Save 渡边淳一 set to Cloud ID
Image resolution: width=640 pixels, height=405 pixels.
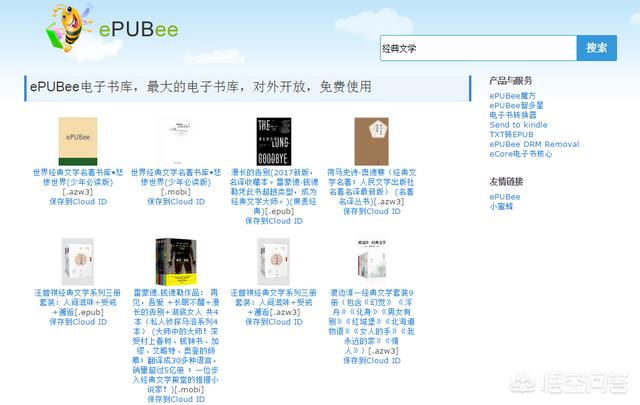371,361
